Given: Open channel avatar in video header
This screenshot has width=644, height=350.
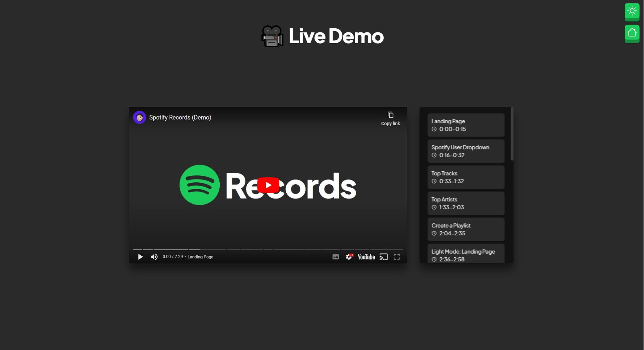Looking at the screenshot, I should [139, 117].
